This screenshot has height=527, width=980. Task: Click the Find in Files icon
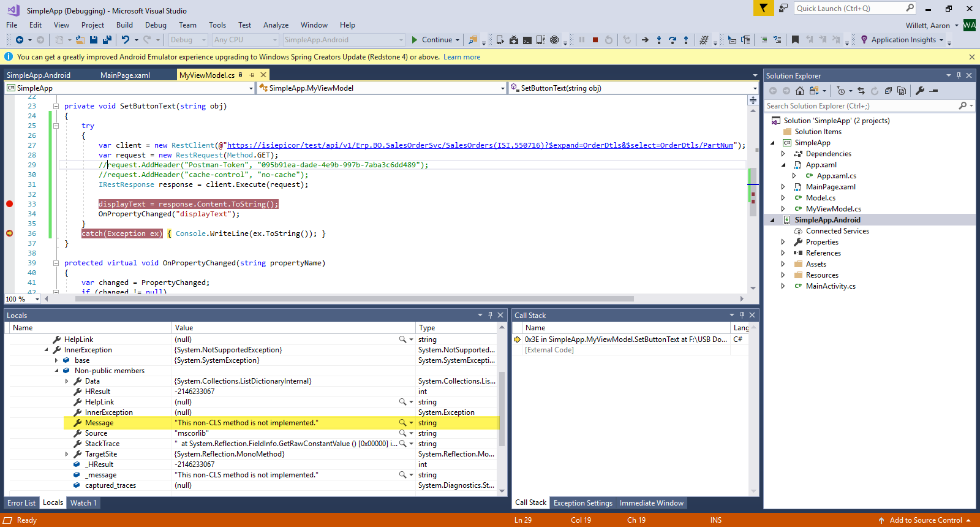point(473,40)
